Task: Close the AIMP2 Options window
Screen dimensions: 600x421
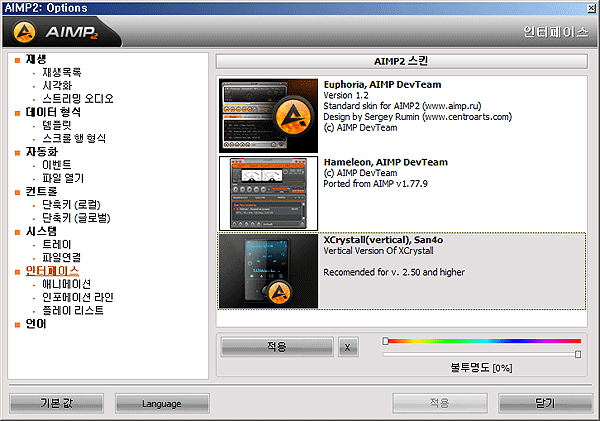Action: [x=591, y=8]
